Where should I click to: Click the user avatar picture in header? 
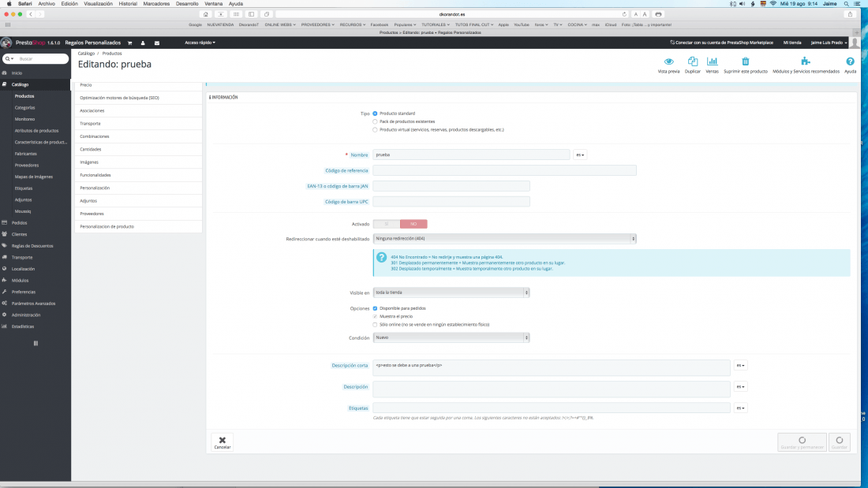[855, 43]
